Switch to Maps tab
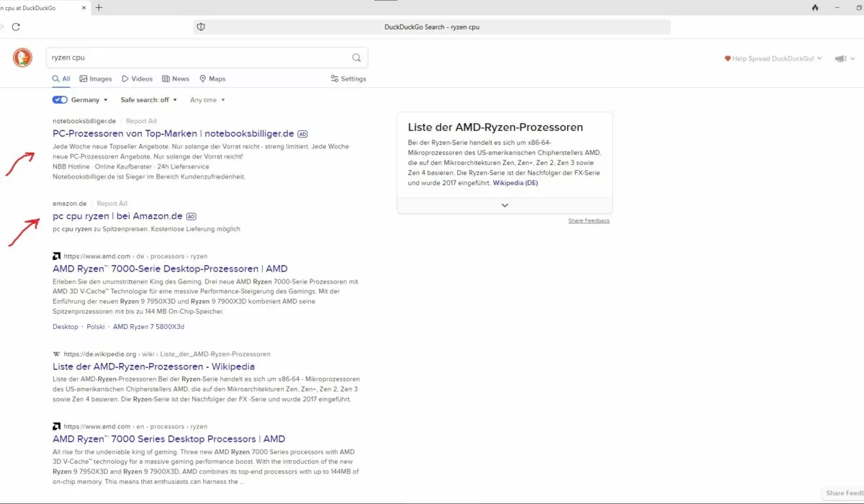Screen dimensions: 864x504 point(212,78)
